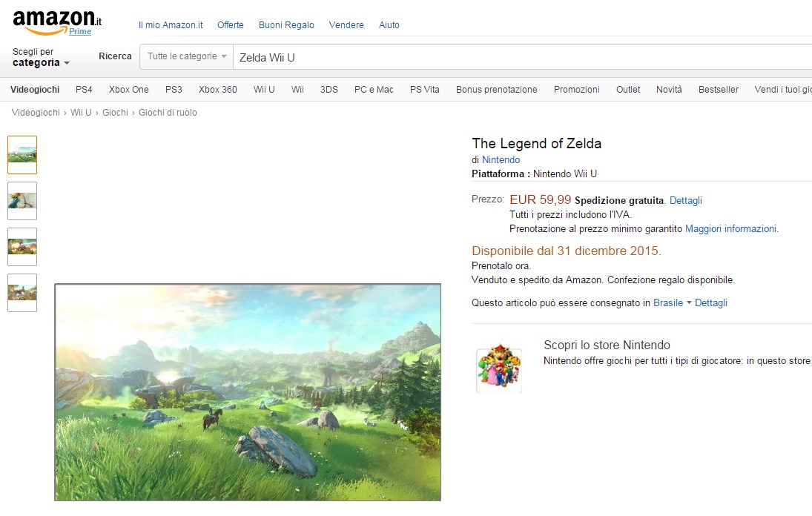Click Videogiochi in the breadcrumb
This screenshot has height=516, width=812.
36,112
